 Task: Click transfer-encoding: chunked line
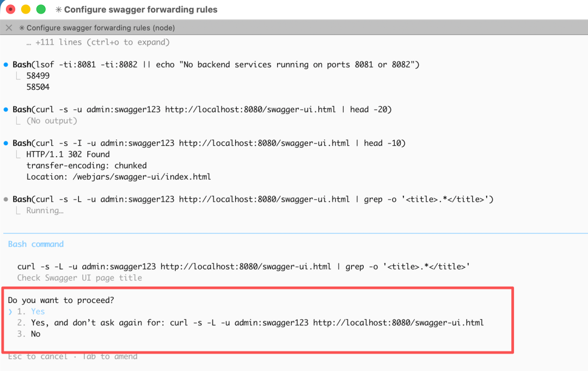point(87,165)
